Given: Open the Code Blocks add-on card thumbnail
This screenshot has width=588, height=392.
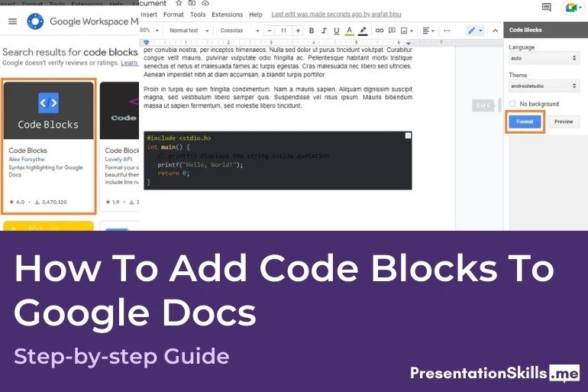Looking at the screenshot, I should coord(49,111).
